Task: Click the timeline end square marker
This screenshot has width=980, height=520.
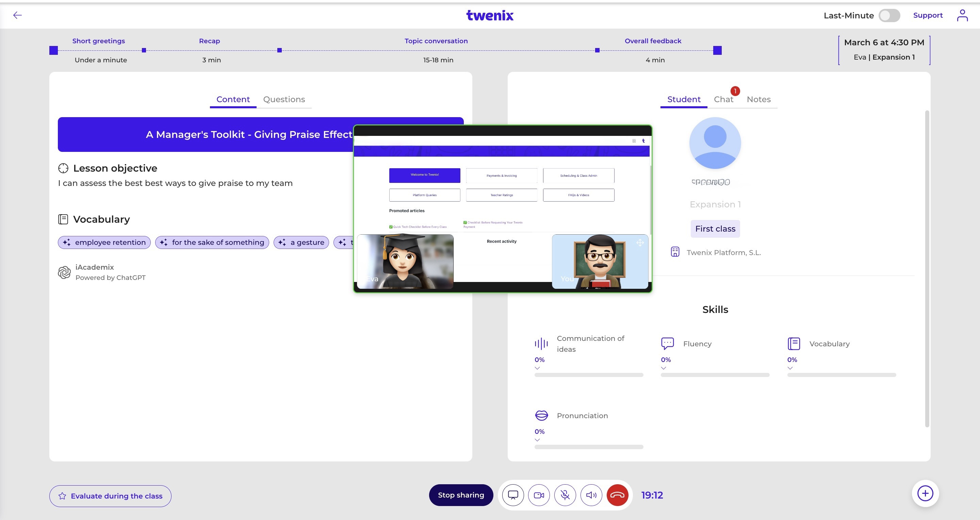Action: pyautogui.click(x=717, y=50)
